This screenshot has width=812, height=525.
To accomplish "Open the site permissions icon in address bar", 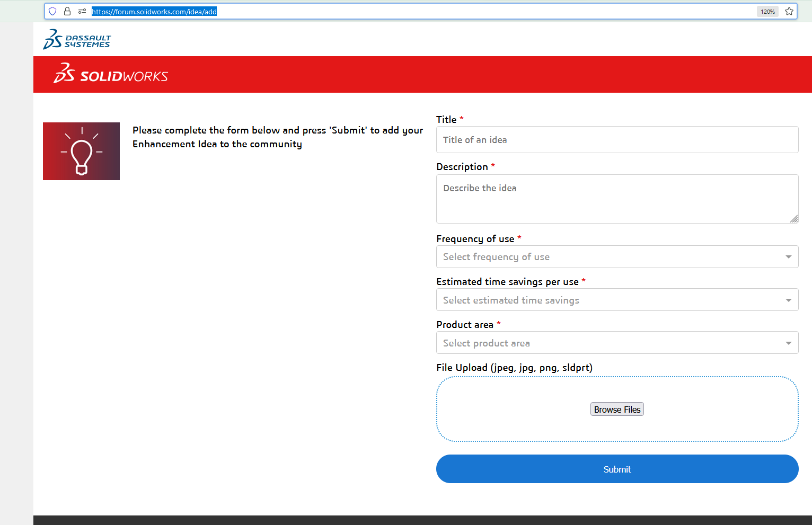I will tap(82, 11).
